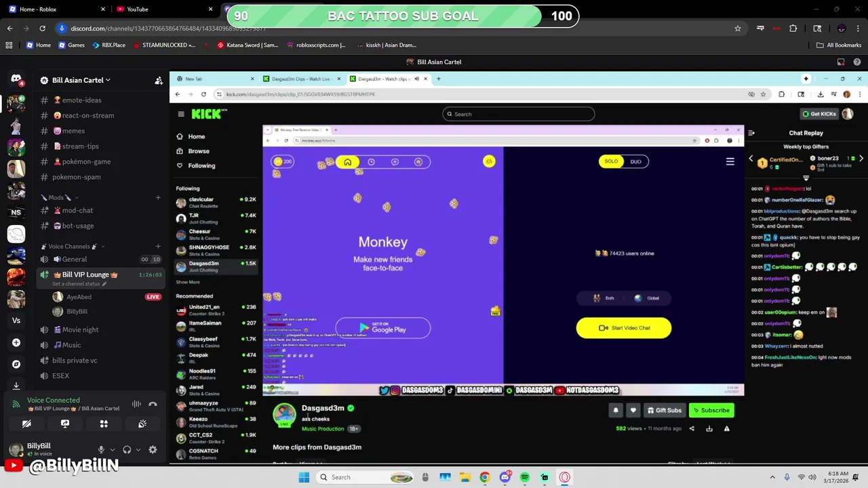Open Bill Asian Cartel server menu
The image size is (868, 488).
[x=81, y=80]
